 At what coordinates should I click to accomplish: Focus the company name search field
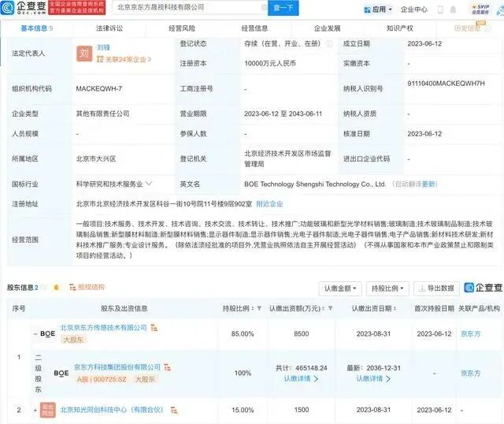188,7
